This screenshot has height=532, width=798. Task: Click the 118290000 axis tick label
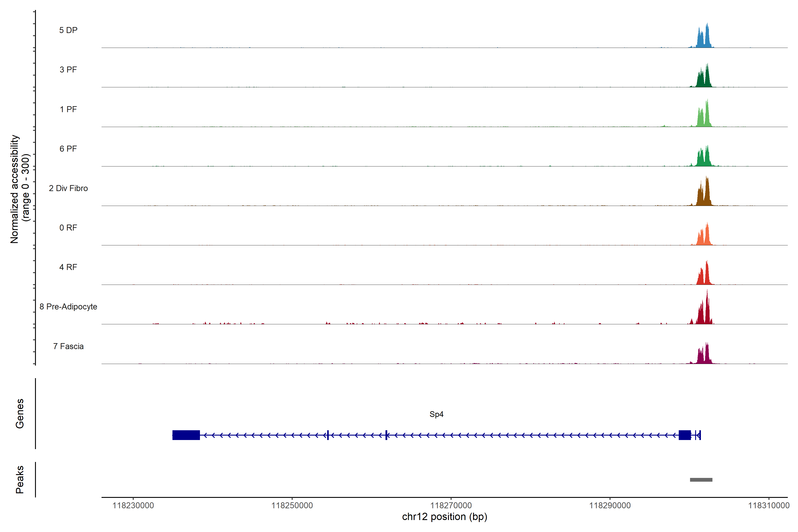coord(610,506)
